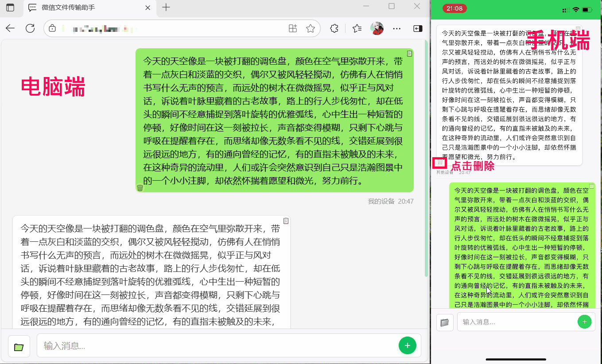This screenshot has width=602, height=364.
Task: Add this page to favorites with the star
Action: point(311,29)
